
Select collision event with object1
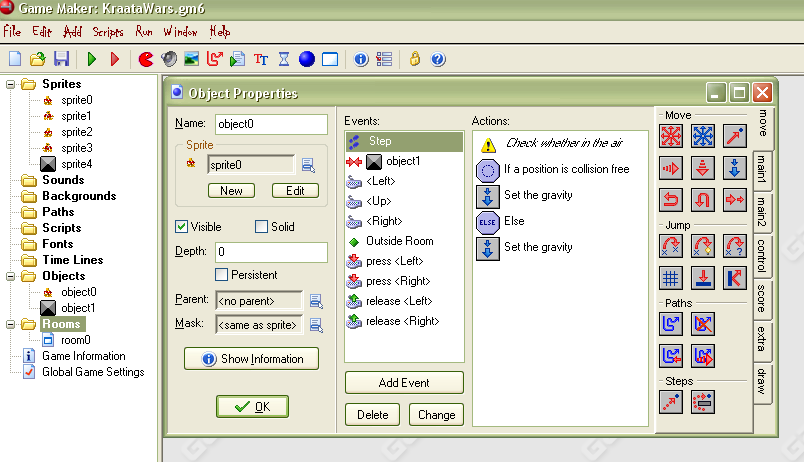tap(404, 162)
